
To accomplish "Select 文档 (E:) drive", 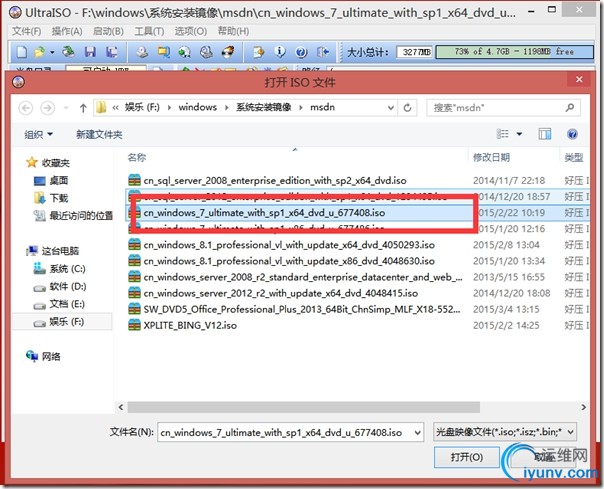I will 67,304.
